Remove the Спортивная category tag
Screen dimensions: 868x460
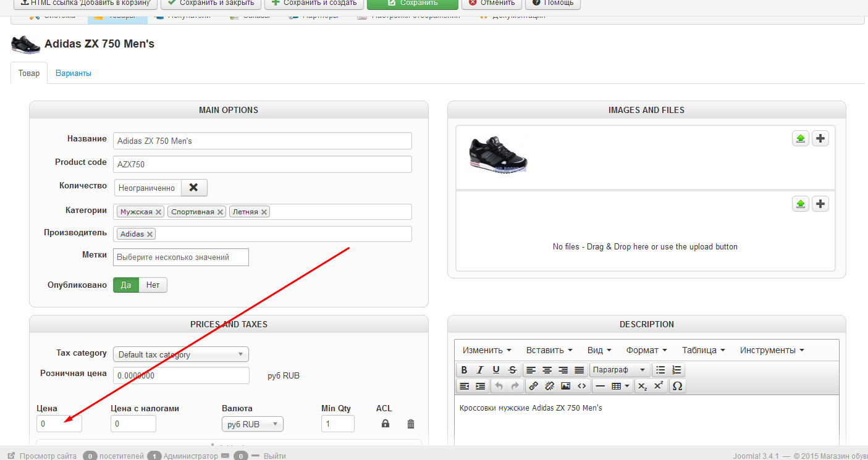221,212
